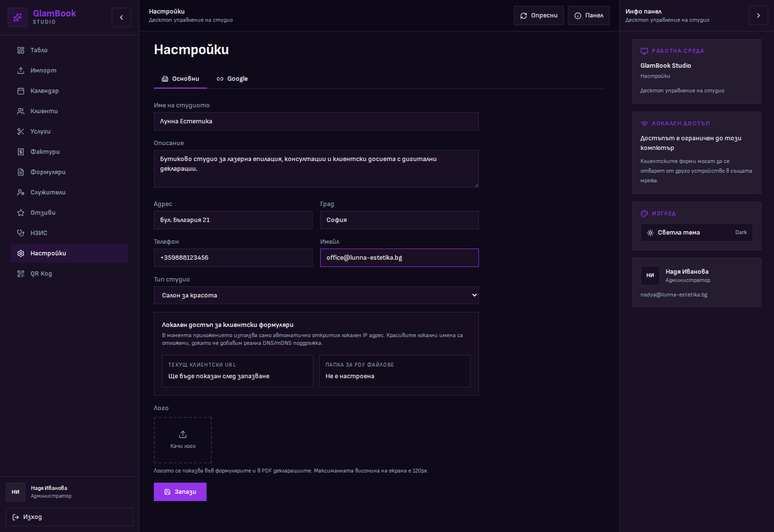Screen dimensions: 774x532
Task: Open the Import page via upload icon
Action: click(x=21, y=71)
